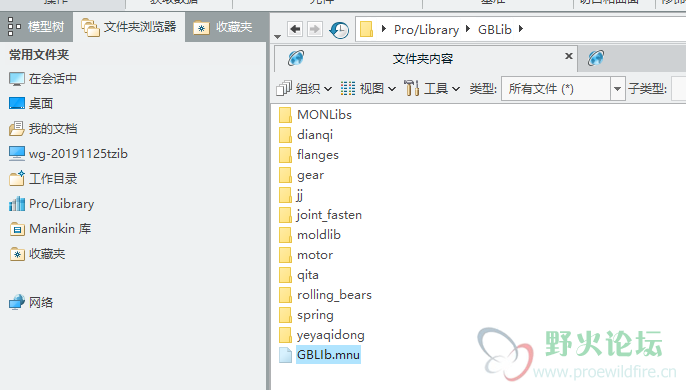
Task: Open the 类型 file type combo box
Action: (563, 89)
